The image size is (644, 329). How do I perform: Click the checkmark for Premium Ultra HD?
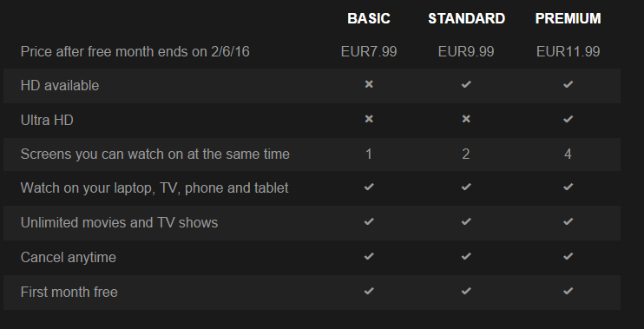[x=568, y=119]
